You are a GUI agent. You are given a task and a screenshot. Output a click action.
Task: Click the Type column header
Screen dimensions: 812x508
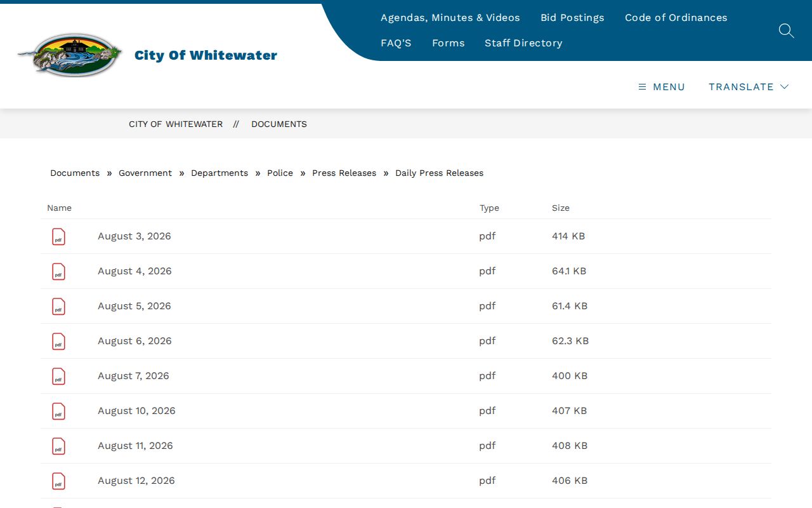489,208
